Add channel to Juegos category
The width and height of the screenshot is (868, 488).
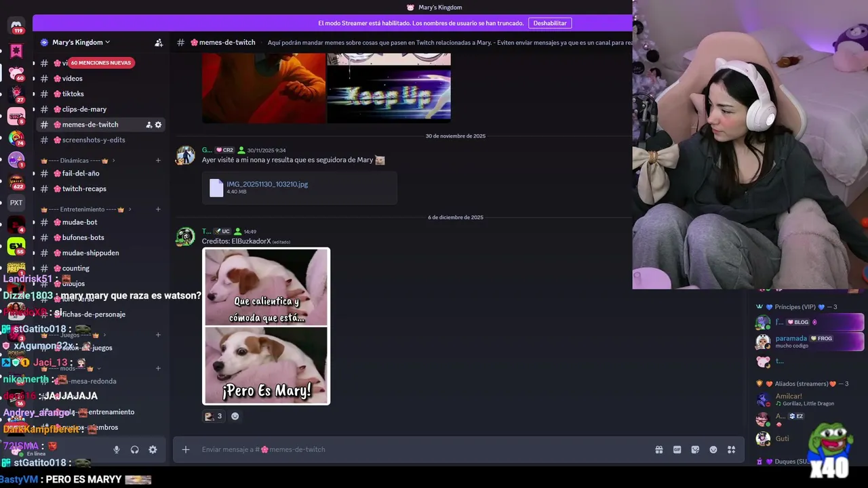[158, 335]
